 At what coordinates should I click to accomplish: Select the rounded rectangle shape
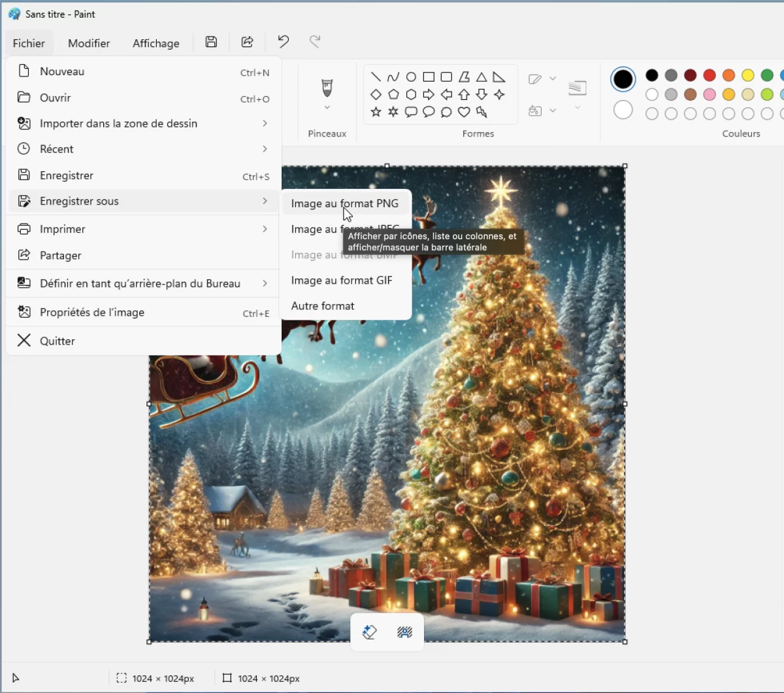tap(446, 76)
